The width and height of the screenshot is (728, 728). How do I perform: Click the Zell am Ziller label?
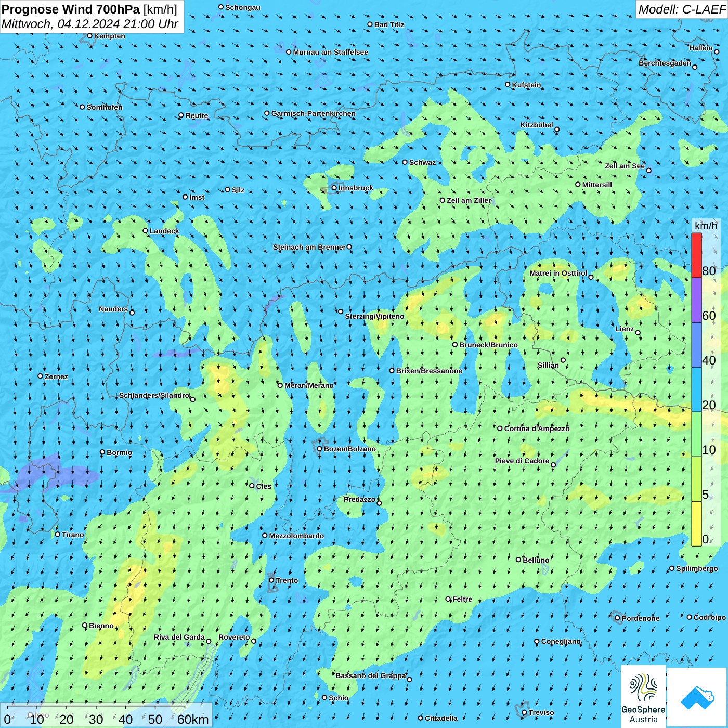click(x=469, y=200)
